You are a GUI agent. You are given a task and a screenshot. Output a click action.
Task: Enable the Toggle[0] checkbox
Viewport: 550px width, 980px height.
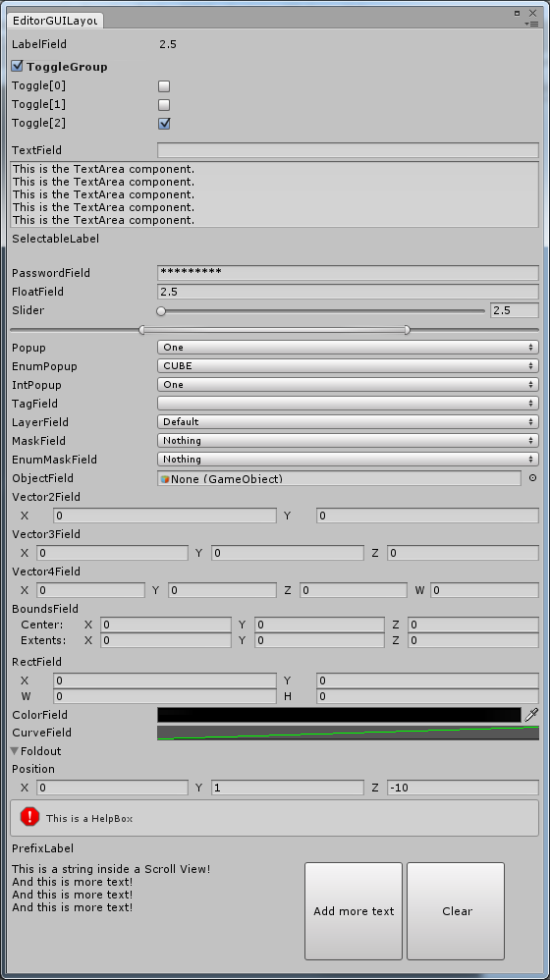click(164, 85)
